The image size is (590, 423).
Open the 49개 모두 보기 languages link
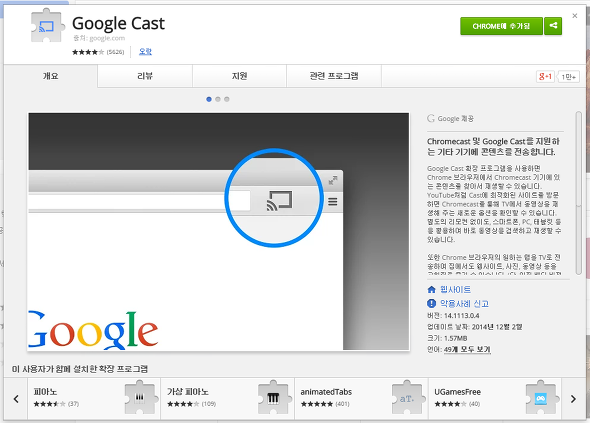(467, 350)
